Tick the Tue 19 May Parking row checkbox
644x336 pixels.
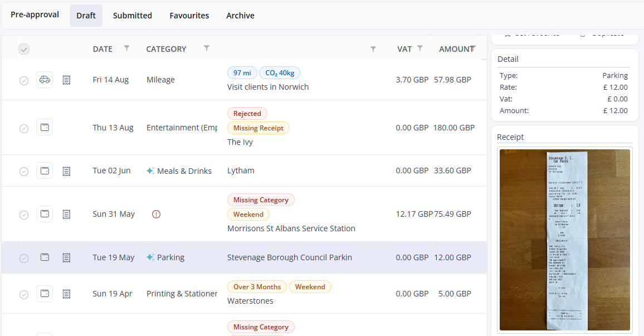24,258
